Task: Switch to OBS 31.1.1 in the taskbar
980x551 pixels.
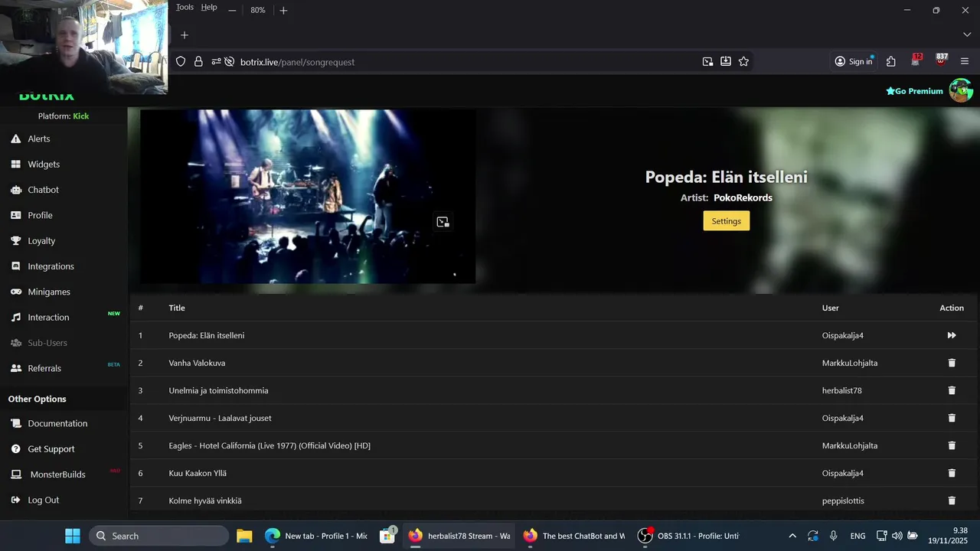Action: (x=687, y=536)
